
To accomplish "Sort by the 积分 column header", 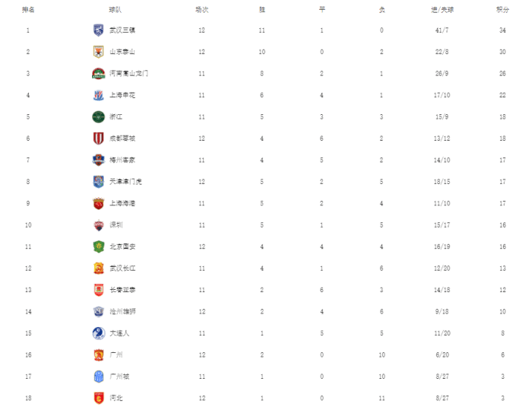I will [x=502, y=10].
